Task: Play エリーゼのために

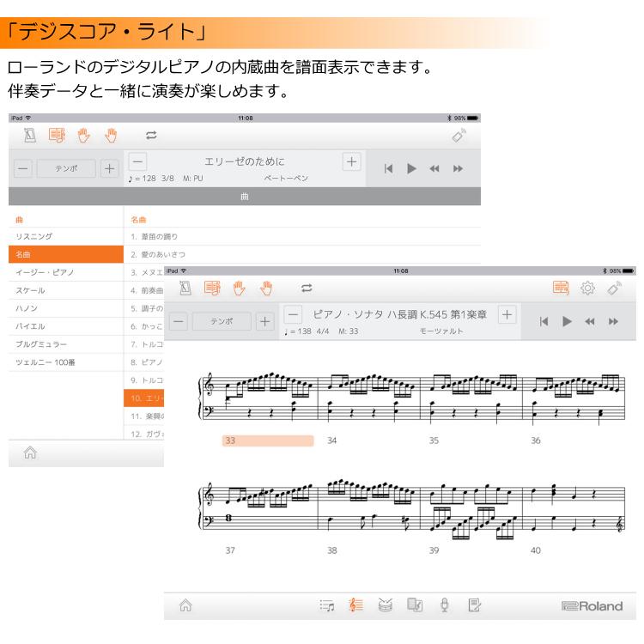Action: tap(411, 168)
